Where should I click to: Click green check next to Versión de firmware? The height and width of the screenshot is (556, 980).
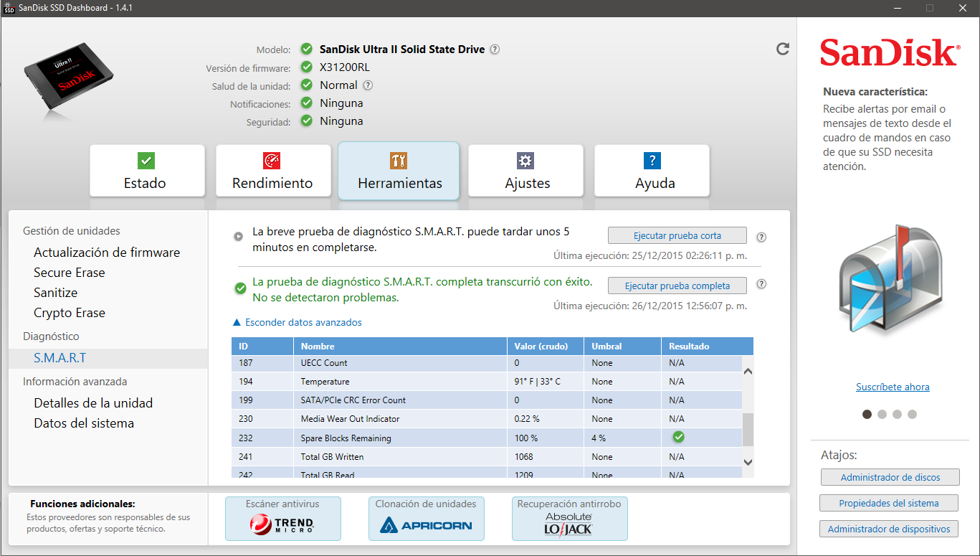pos(306,67)
